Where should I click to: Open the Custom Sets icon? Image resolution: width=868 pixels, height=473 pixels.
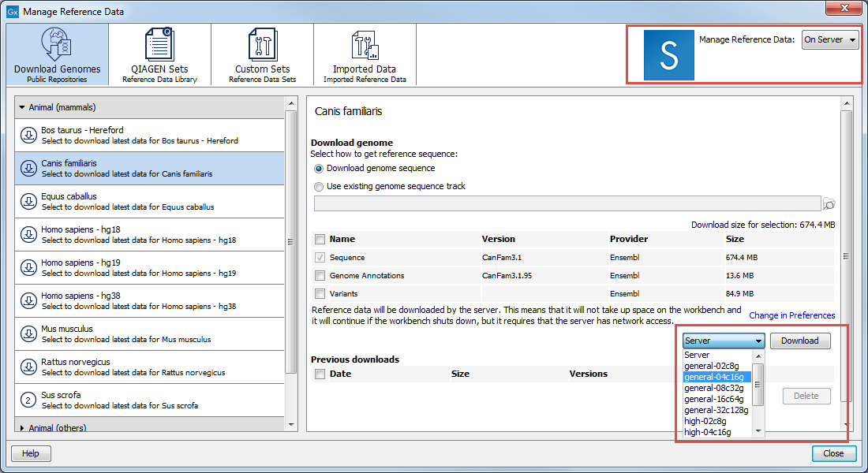pos(262,44)
